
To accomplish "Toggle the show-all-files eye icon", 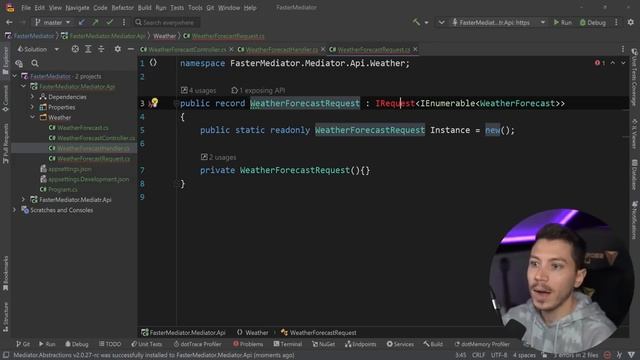I will (19, 63).
